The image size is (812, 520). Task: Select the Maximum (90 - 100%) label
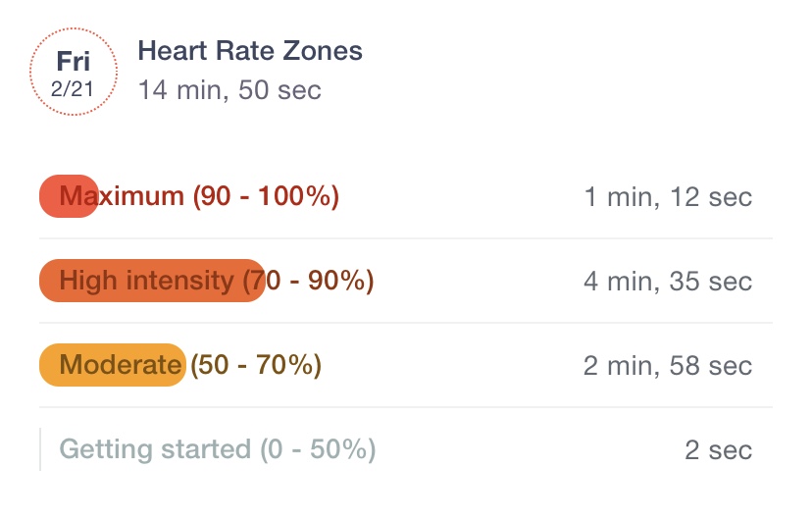[199, 196]
